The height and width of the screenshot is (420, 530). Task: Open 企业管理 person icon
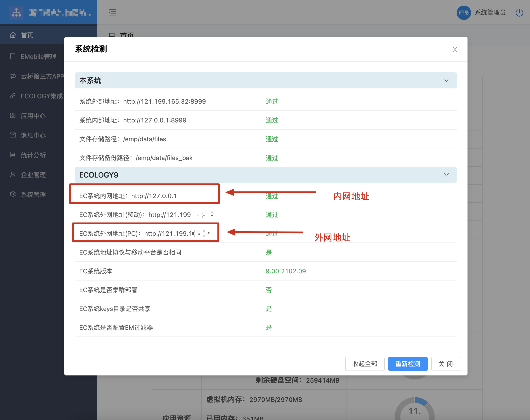point(13,174)
